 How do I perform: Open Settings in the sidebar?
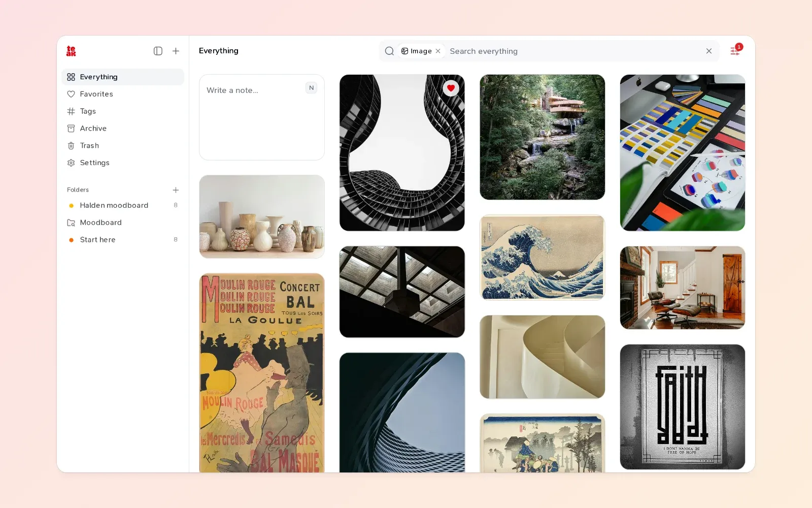(x=123, y=163)
